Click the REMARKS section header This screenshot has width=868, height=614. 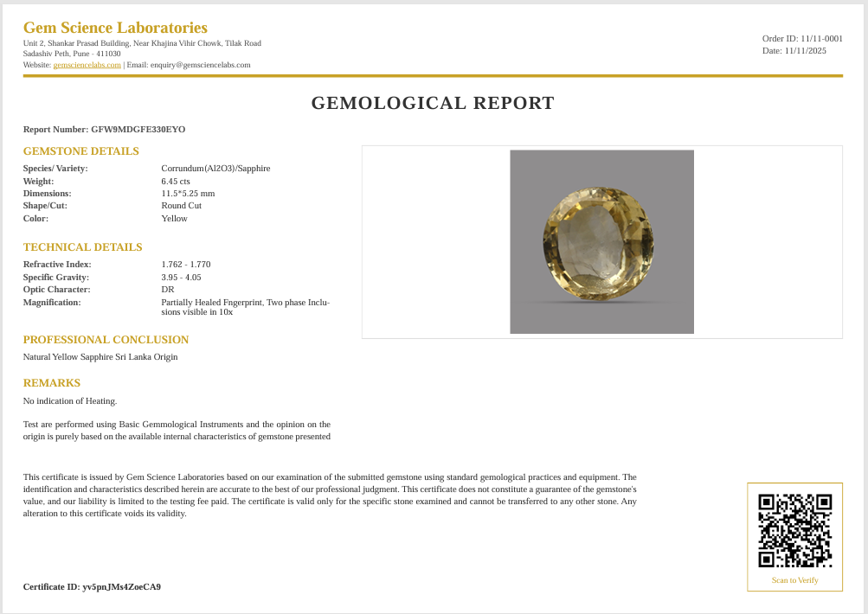point(51,382)
